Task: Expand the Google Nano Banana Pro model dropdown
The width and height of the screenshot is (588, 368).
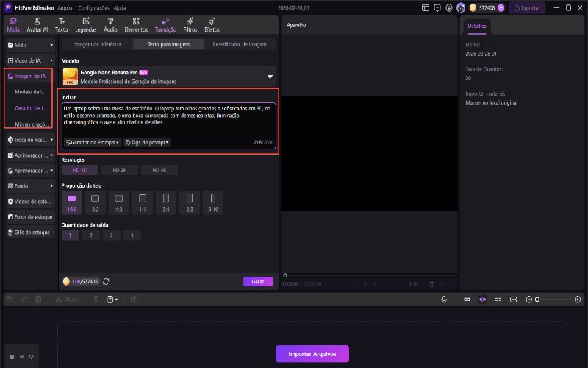Action: click(270, 76)
